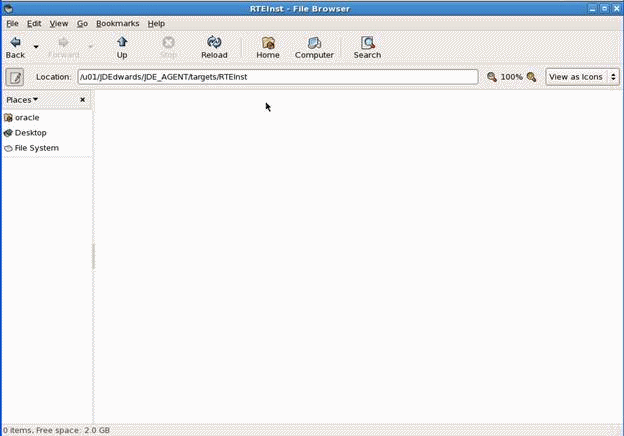Open the Back history dropdown arrow
The width and height of the screenshot is (624, 436).
coord(36,47)
